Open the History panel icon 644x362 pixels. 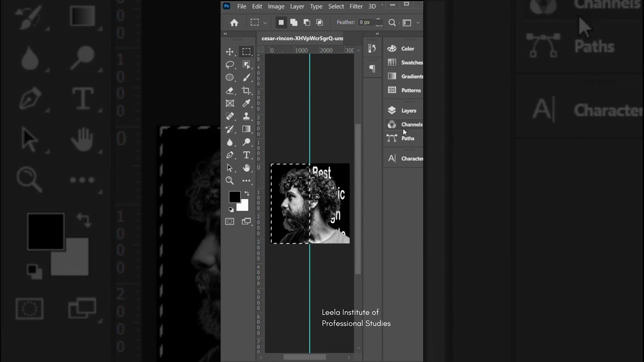(372, 48)
